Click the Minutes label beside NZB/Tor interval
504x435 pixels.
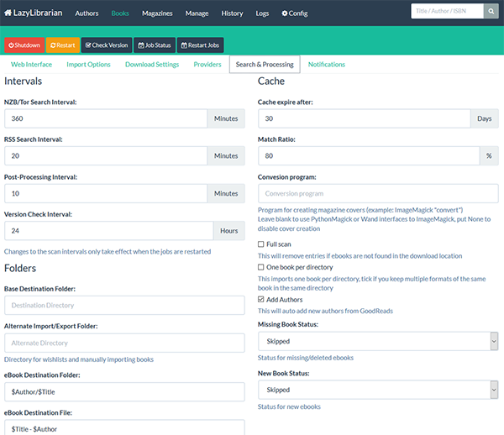point(226,118)
